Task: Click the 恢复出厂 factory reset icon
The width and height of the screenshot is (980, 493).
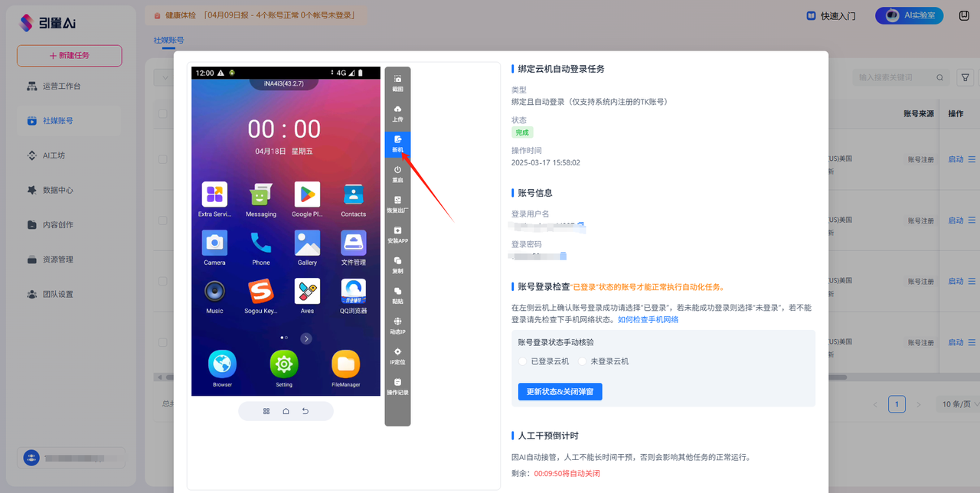Action: [397, 204]
